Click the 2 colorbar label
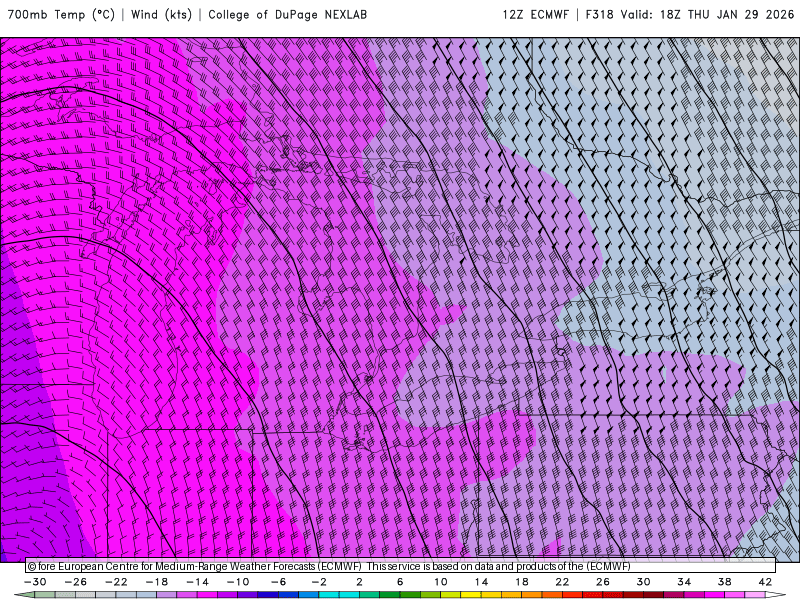 tap(359, 582)
